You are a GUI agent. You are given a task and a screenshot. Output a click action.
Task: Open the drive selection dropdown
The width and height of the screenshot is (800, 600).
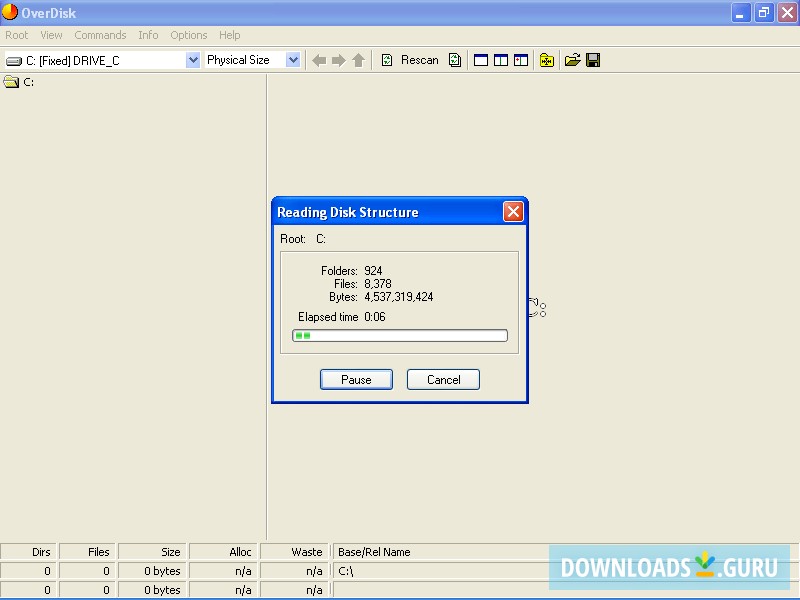(193, 59)
